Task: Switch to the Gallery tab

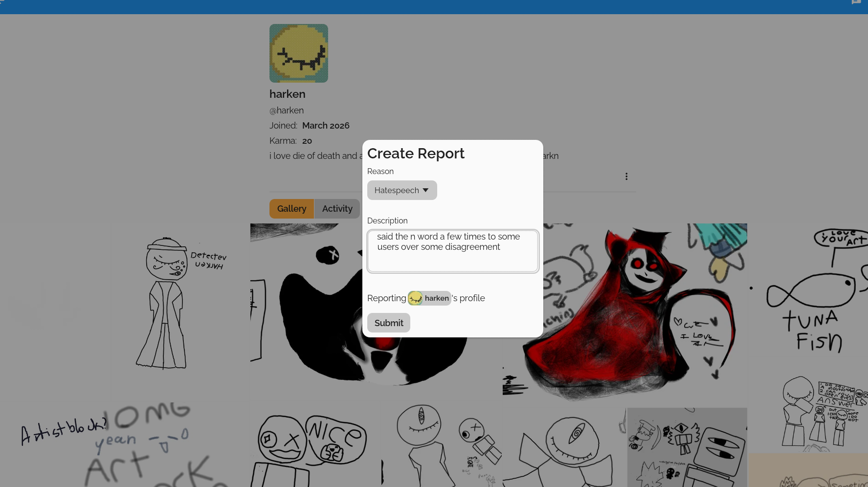Action: click(x=291, y=209)
